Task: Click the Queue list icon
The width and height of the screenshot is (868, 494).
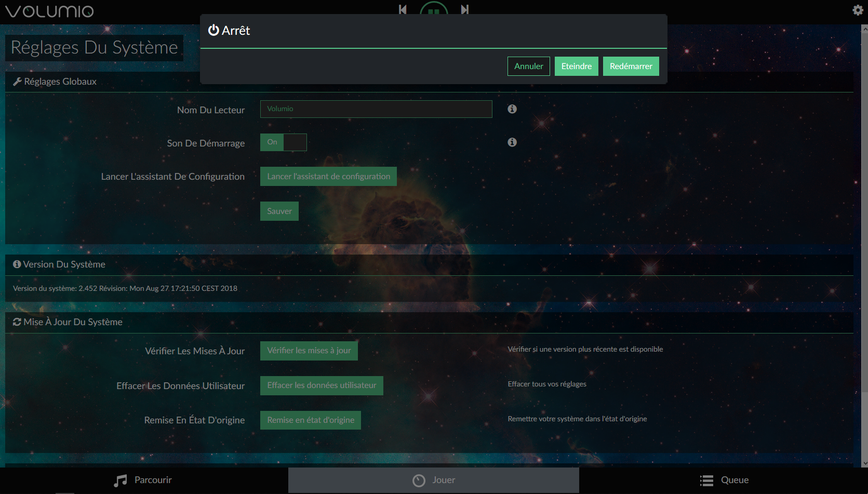Action: [706, 480]
